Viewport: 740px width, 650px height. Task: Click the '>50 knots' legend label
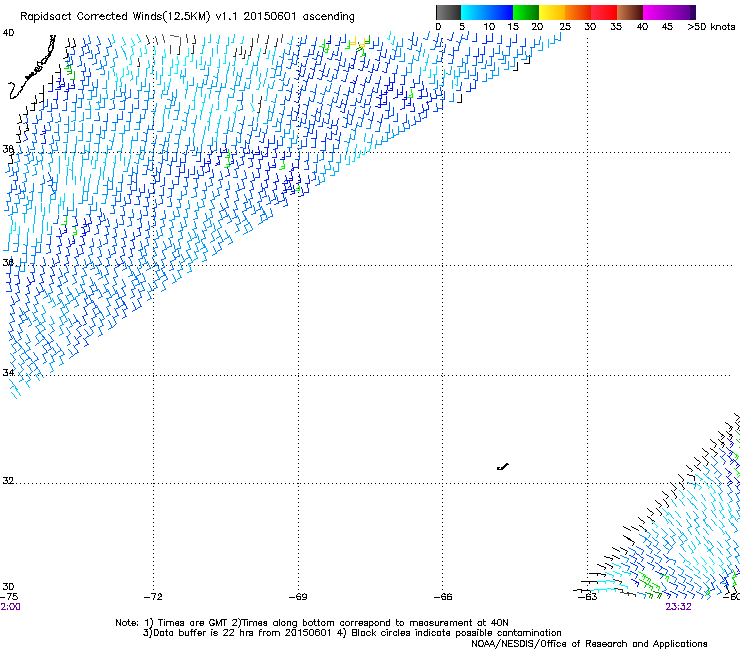(x=711, y=27)
